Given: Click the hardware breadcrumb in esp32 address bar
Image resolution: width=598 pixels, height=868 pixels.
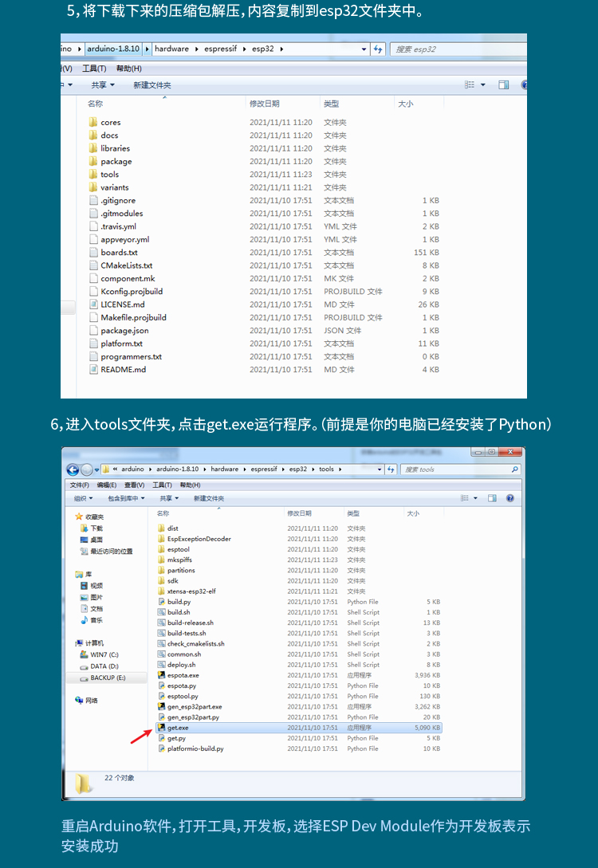Looking at the screenshot, I should 171,49.
